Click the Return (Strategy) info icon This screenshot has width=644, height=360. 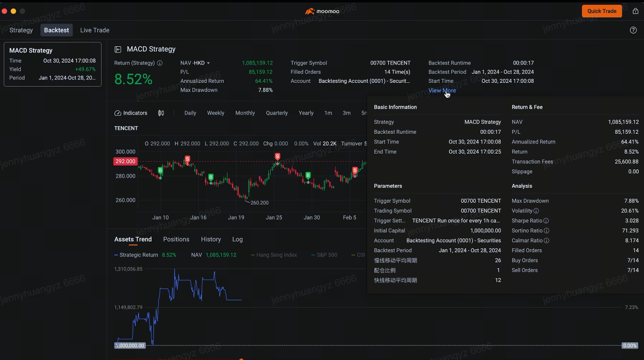160,63
